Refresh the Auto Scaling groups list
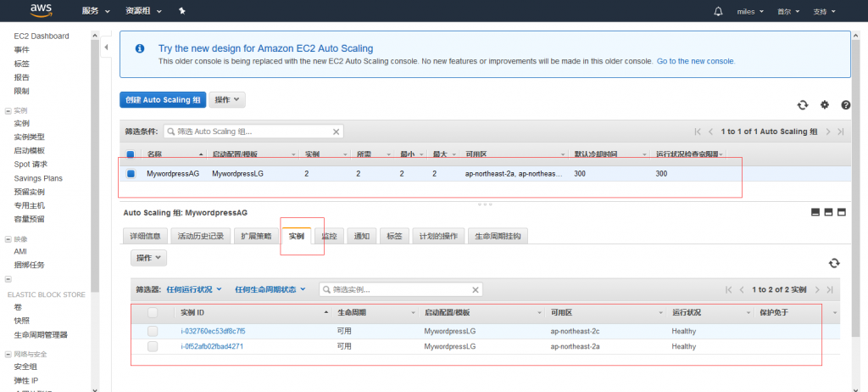Image resolution: width=868 pixels, height=392 pixels. 803,105
